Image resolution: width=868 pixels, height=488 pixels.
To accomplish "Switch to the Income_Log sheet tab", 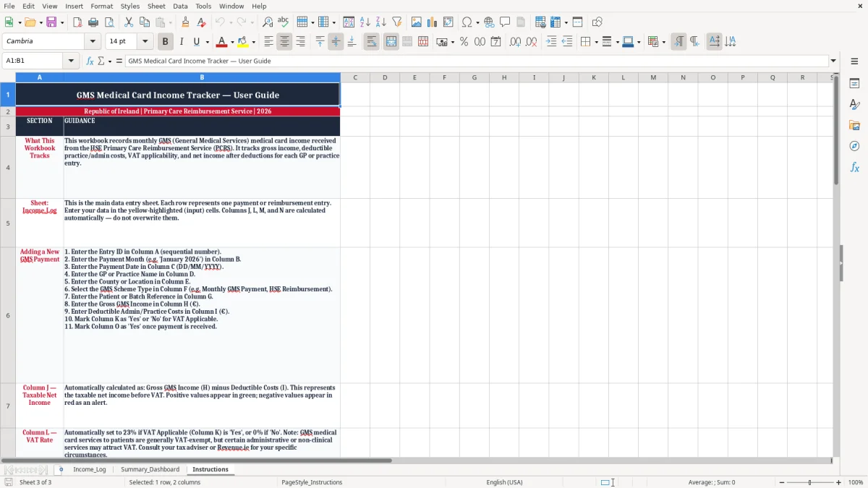I will [x=90, y=469].
